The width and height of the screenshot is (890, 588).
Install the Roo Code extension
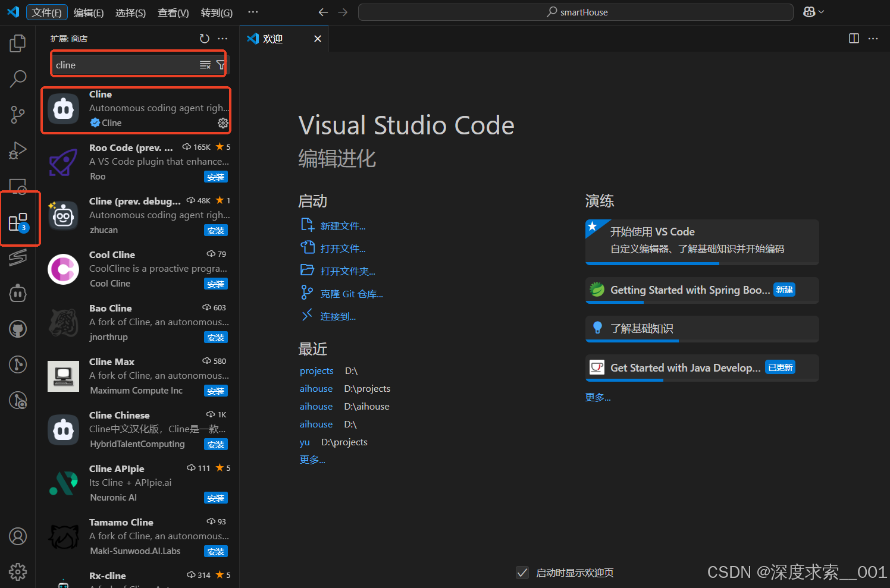click(216, 177)
